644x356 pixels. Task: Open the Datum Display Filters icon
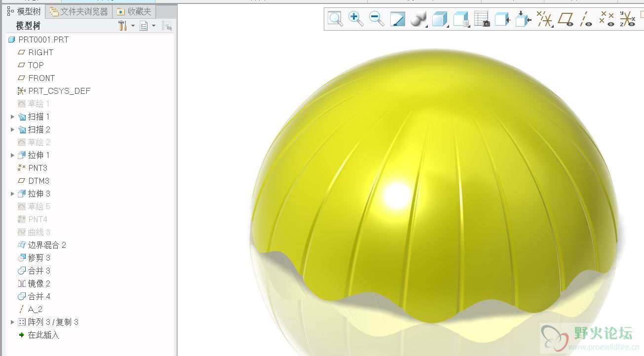(x=544, y=19)
